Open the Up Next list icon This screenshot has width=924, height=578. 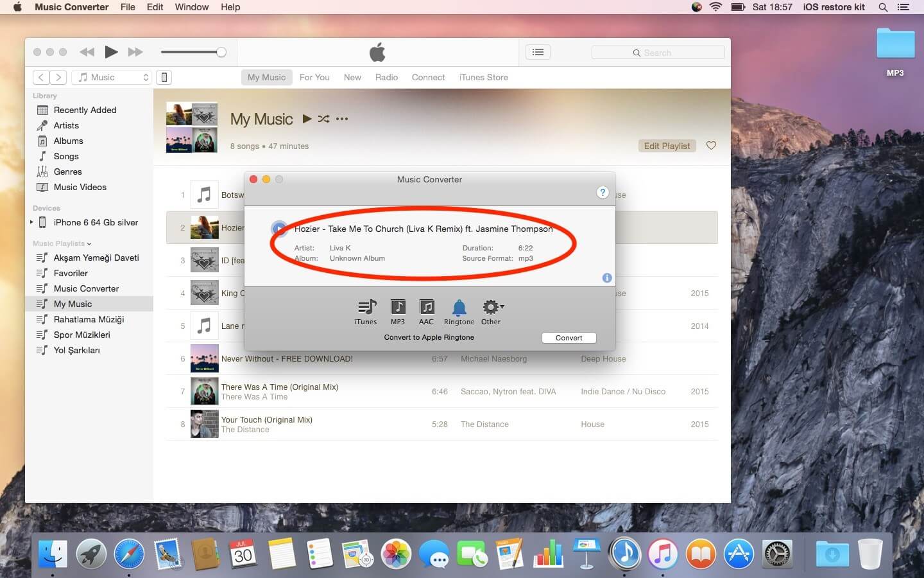click(x=538, y=52)
